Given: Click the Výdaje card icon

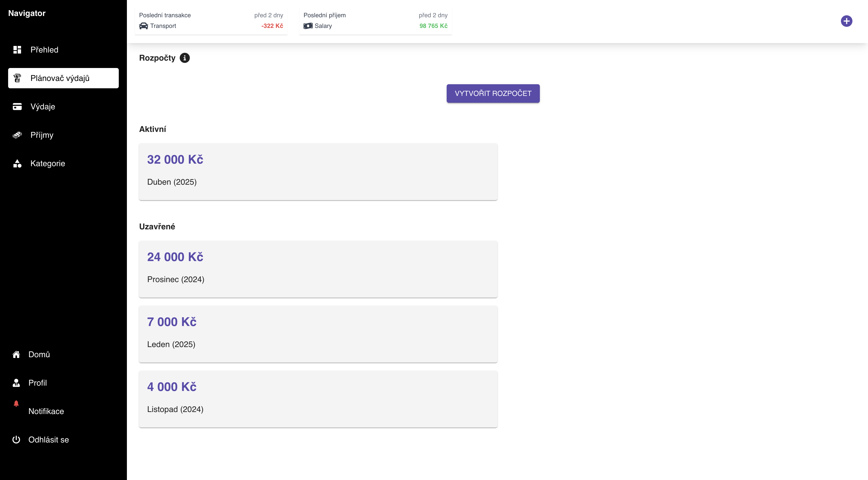Looking at the screenshot, I should tap(17, 107).
